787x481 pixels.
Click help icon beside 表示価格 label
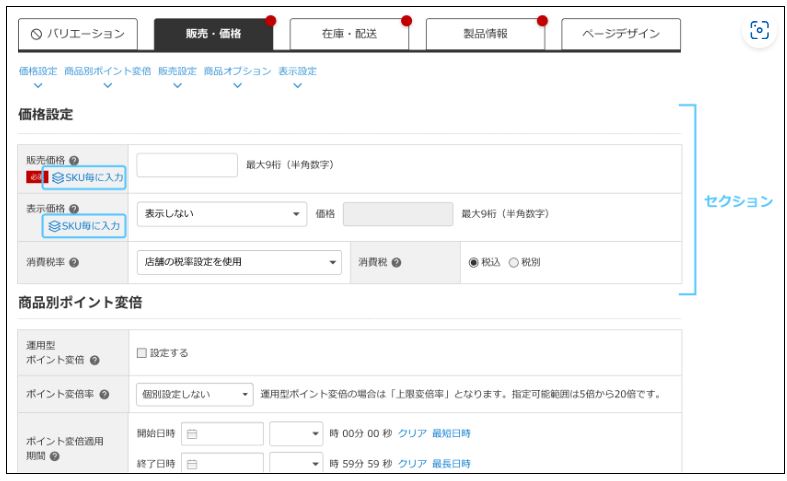75,207
